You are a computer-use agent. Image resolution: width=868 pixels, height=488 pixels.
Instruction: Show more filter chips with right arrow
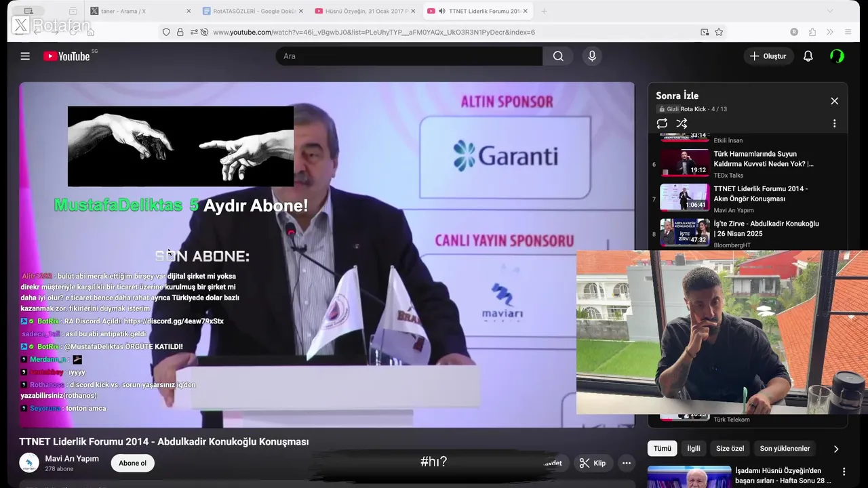(x=835, y=449)
